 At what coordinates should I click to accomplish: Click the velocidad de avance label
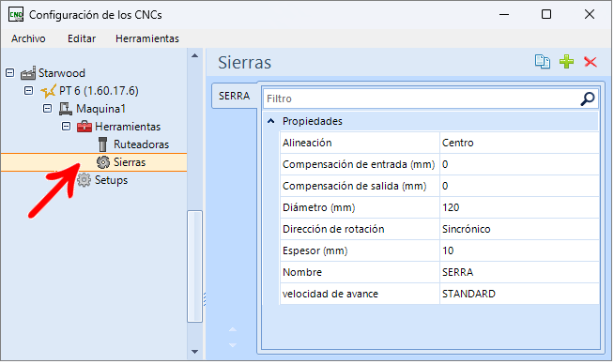pos(330,294)
